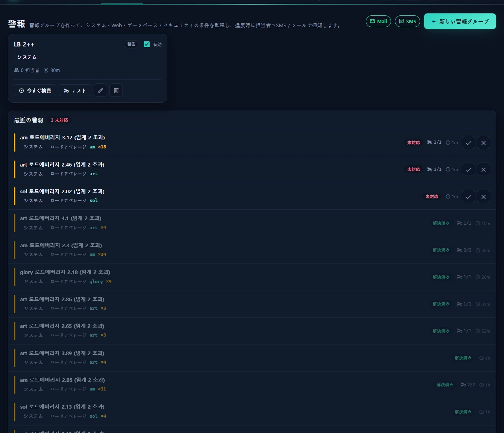Image resolution: width=504 pixels, height=433 pixels.
Task: Open the resolved am 2.05 alert row
Action: 252,385
